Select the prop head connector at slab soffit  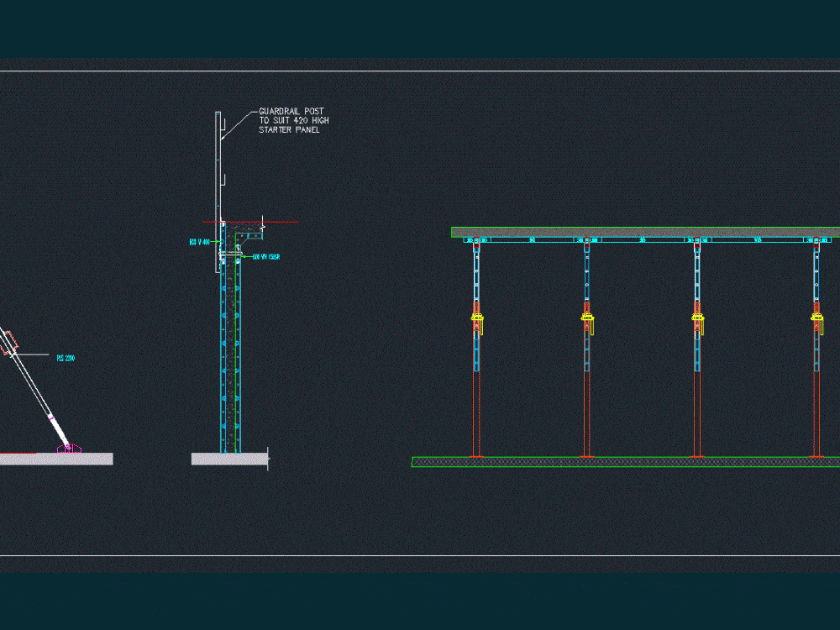click(476, 240)
